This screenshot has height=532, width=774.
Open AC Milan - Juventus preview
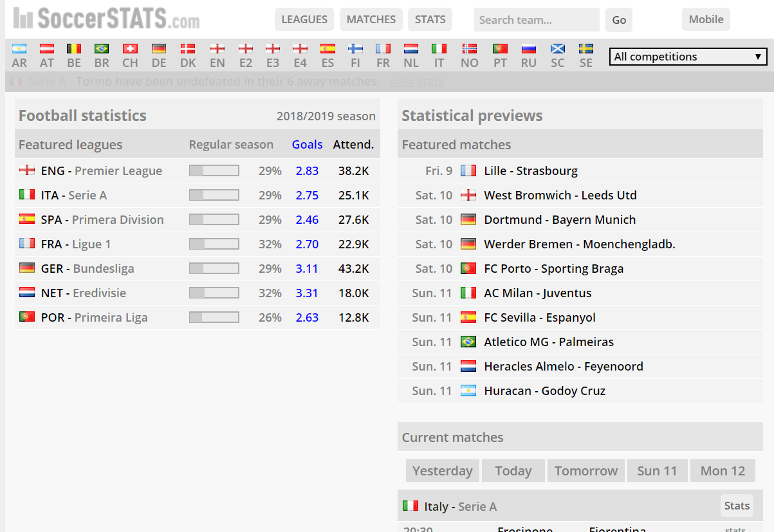pos(538,293)
